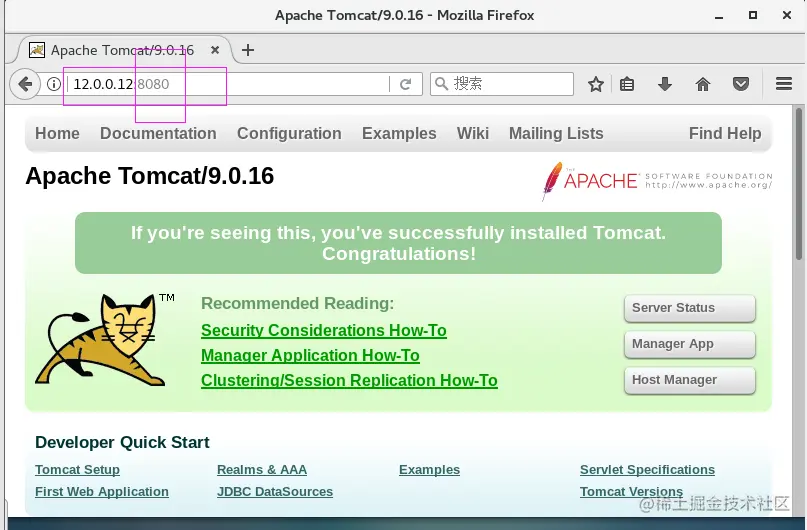Go back using the back arrow button
The image size is (807, 530).
pos(25,84)
